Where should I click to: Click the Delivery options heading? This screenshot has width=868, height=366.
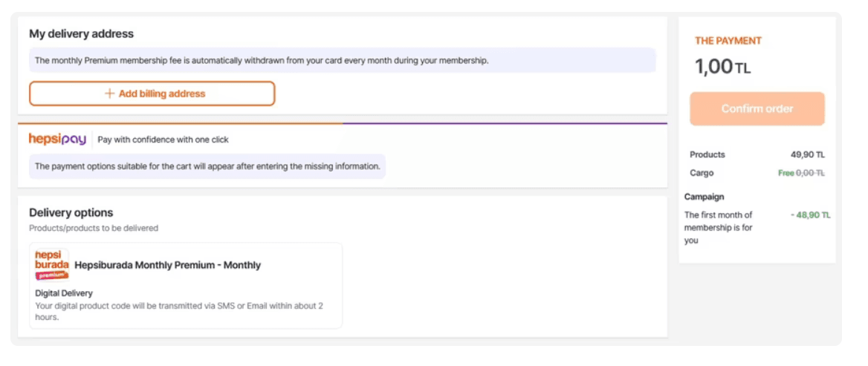71,213
